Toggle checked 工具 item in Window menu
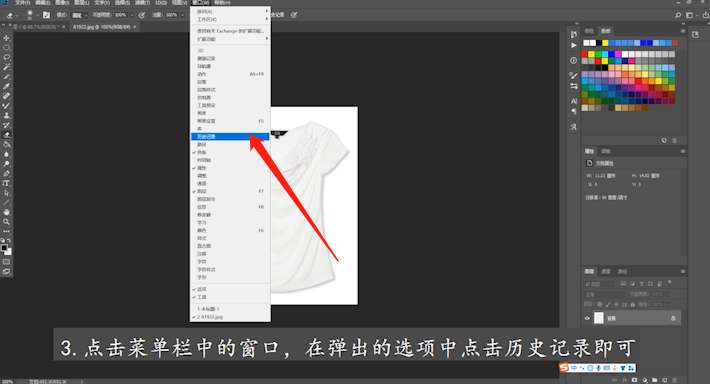 [x=230, y=297]
